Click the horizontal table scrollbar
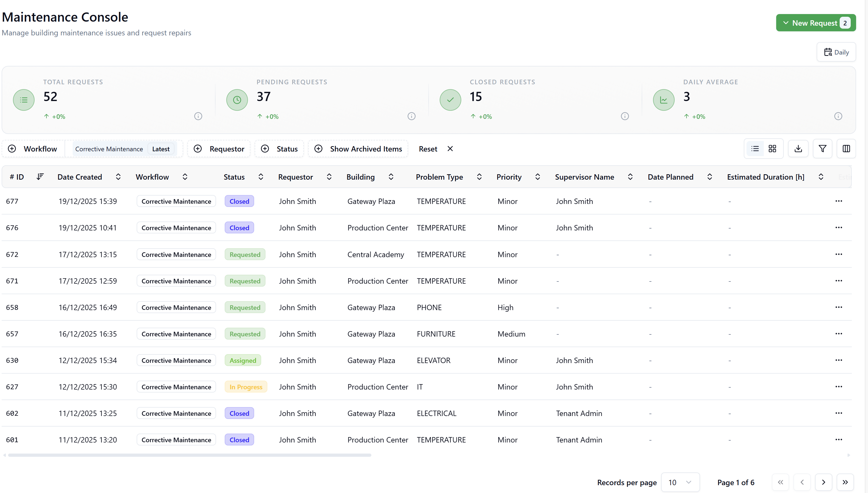Image resolution: width=868 pixels, height=493 pixels. [x=190, y=455]
